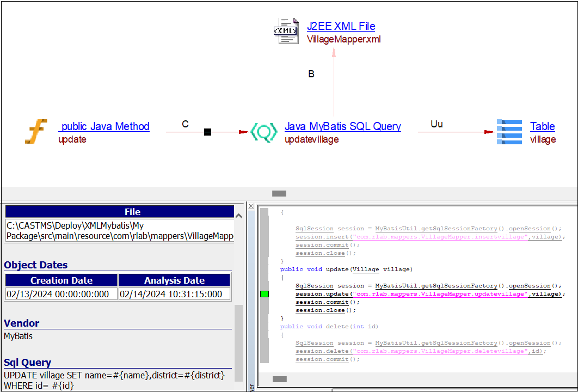Open the public Java Method link
Screen dimensions: 578x392
(x=104, y=126)
